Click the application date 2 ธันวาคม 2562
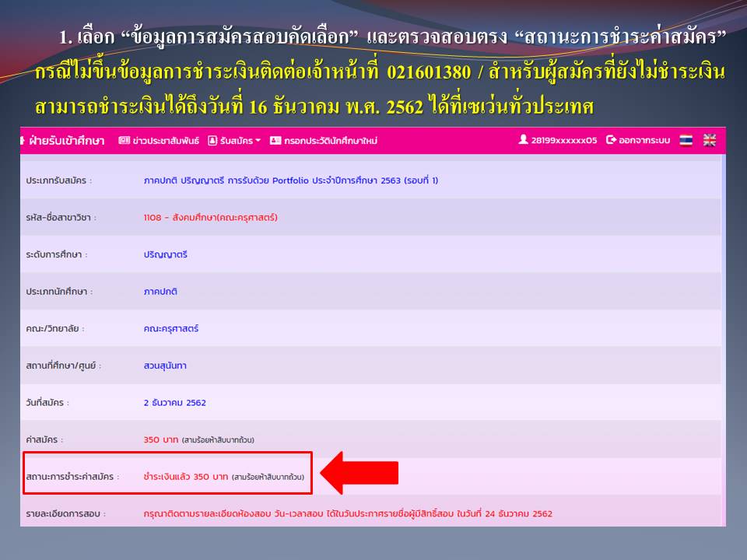The width and height of the screenshot is (747, 560). coord(175,403)
